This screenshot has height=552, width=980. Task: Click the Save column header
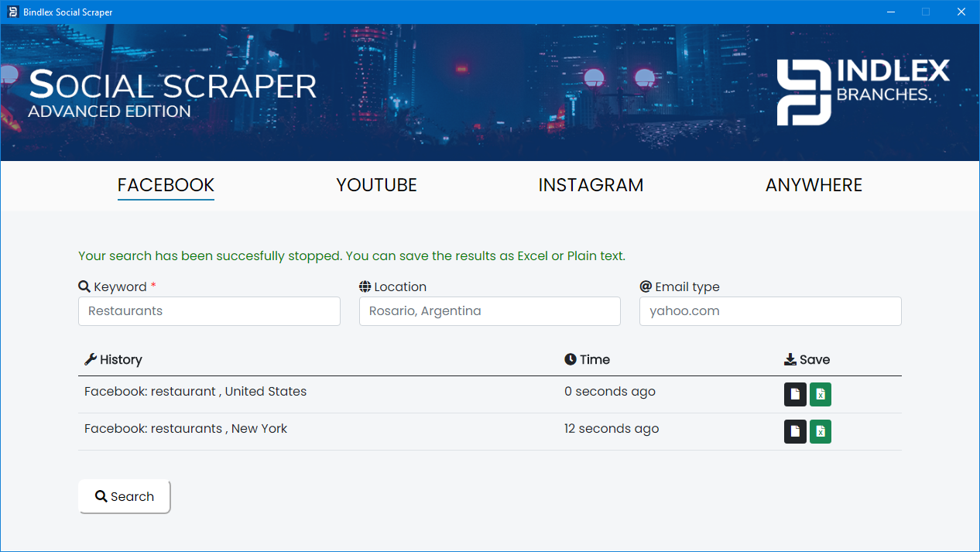click(807, 359)
